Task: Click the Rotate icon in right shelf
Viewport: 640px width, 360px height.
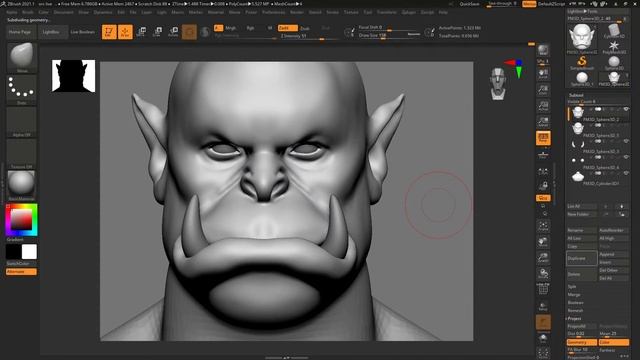Action: click(x=543, y=273)
